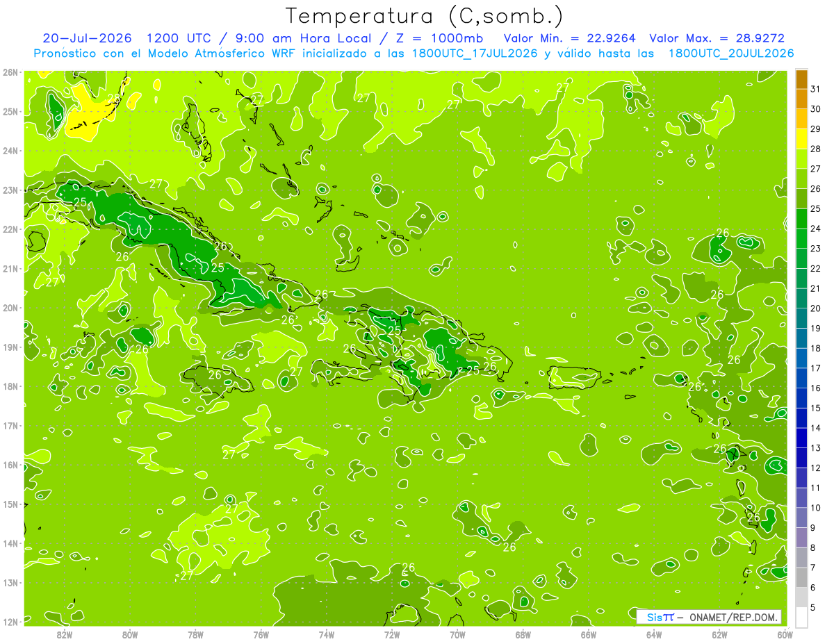Image resolution: width=834 pixels, height=644 pixels.
Task: Click colorbar legend value "15"
Action: (x=815, y=408)
